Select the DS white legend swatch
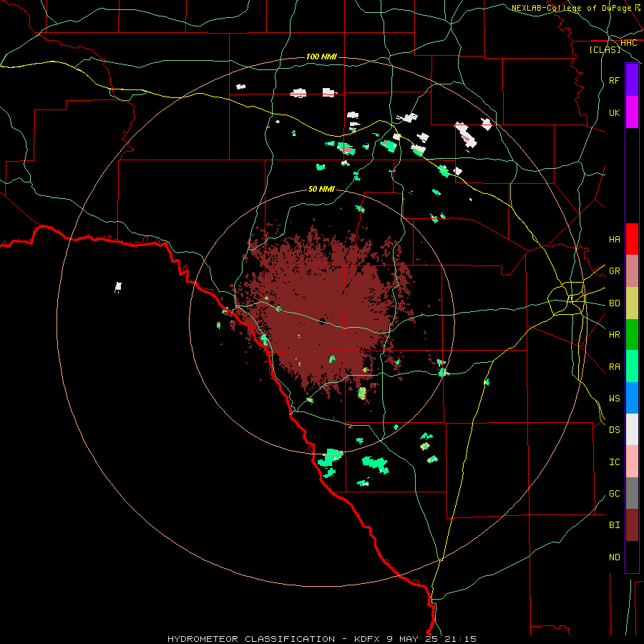Viewport: 644px width, 644px height. (632, 429)
